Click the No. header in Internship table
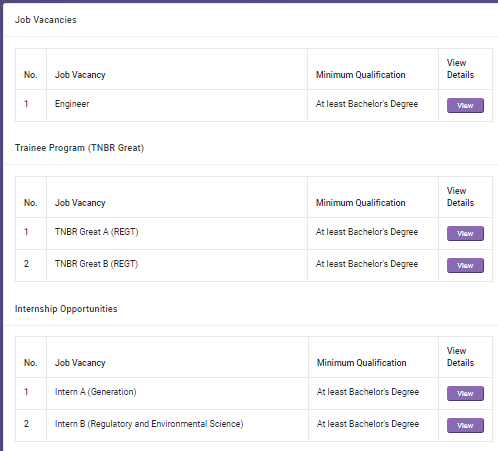498x451 pixels. 30,363
